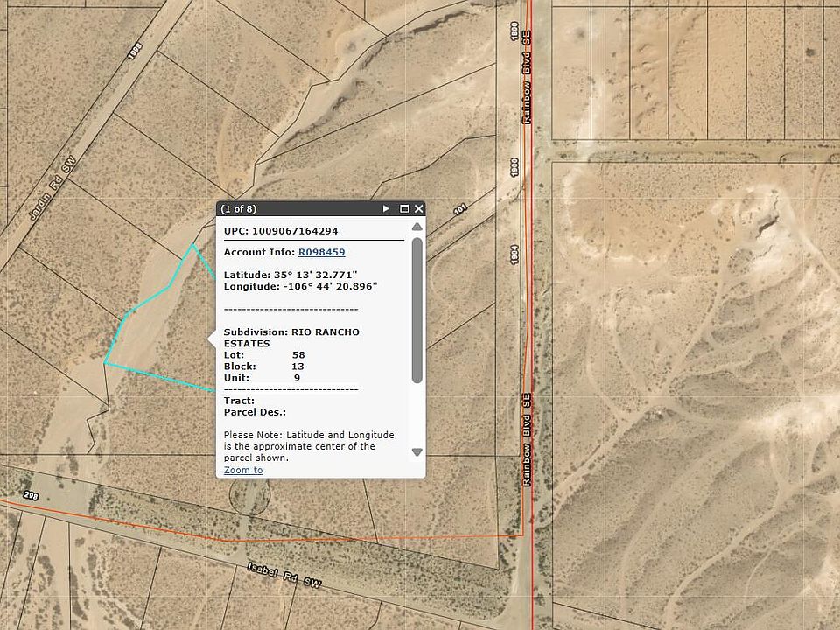Click the upper Rainbow Blvd SE label
The width and height of the screenshot is (840, 630).
(x=527, y=78)
